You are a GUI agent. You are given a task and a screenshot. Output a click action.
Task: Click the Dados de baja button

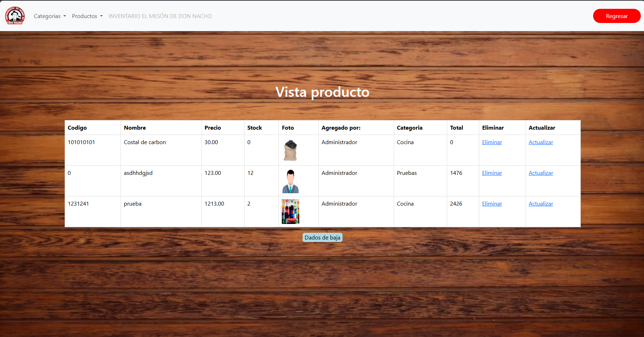click(322, 237)
